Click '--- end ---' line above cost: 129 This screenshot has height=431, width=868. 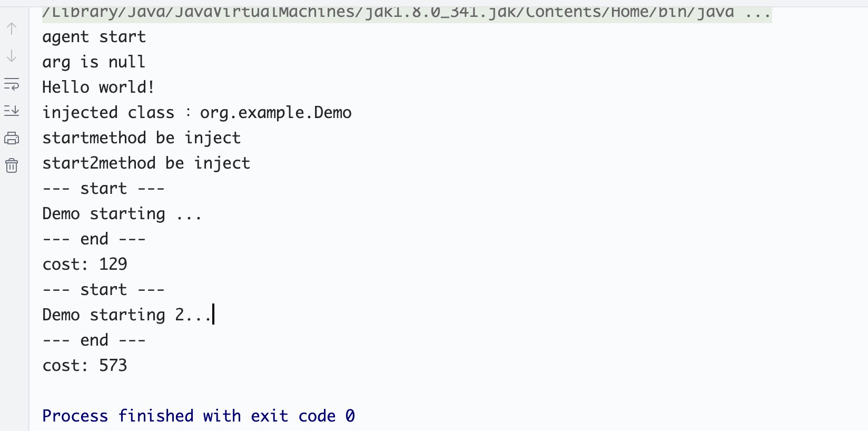pyautogui.click(x=94, y=239)
